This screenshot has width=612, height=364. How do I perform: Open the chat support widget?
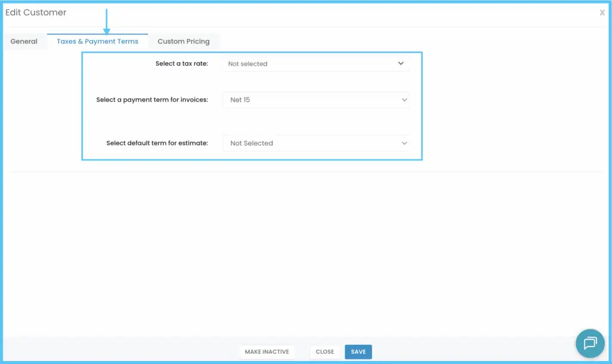click(x=590, y=343)
